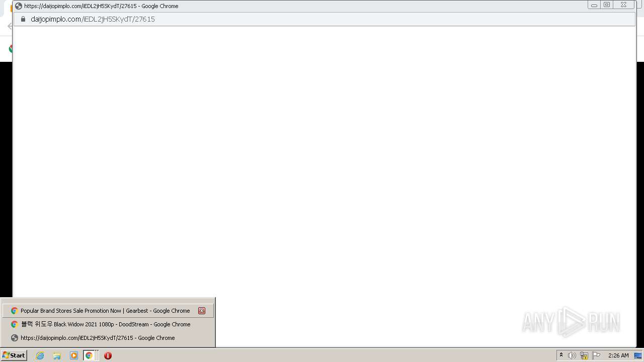Image resolution: width=644 pixels, height=362 pixels.
Task: Maximize the daijopimplo Chrome popup window
Action: coord(607,5)
